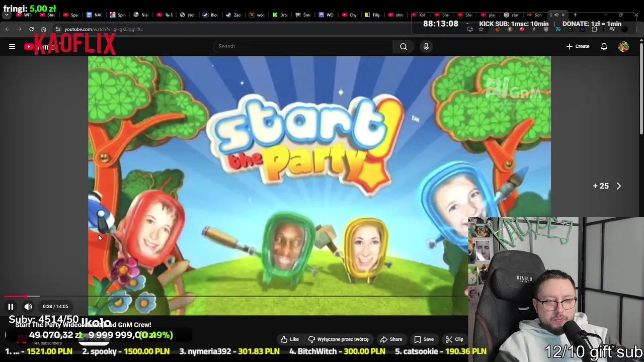Switch to the Spin tab
Viewport: 644px width, 362px height.
point(117,15)
